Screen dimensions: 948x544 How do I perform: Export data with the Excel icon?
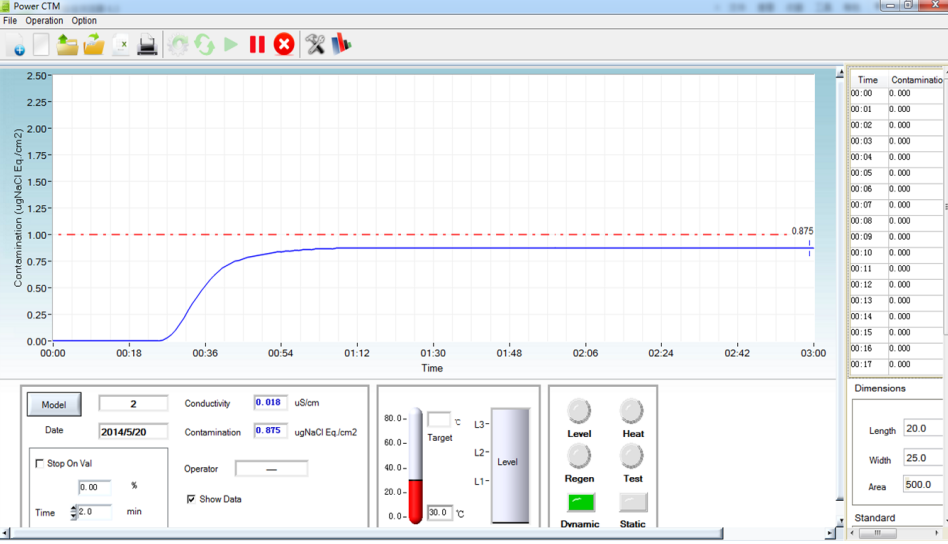[121, 45]
